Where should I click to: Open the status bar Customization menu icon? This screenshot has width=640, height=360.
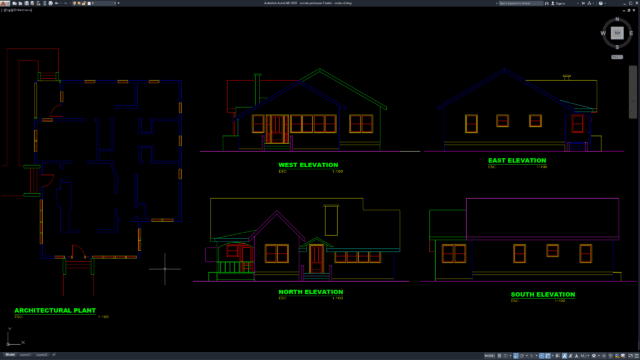(x=636, y=356)
